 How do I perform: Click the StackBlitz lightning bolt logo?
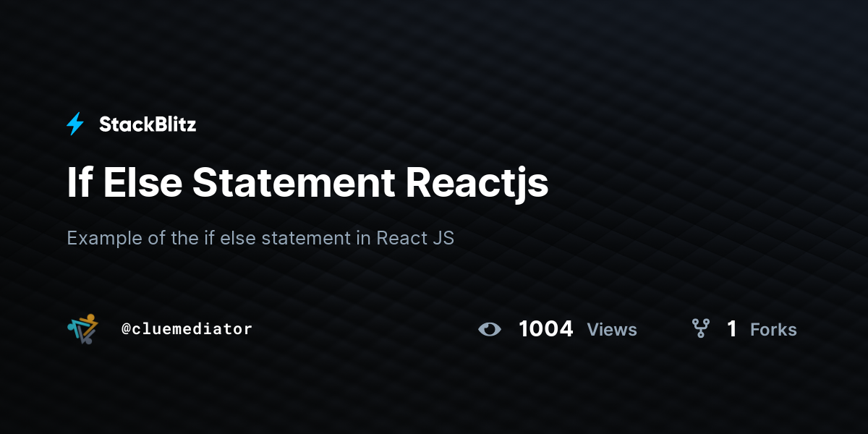point(75,124)
